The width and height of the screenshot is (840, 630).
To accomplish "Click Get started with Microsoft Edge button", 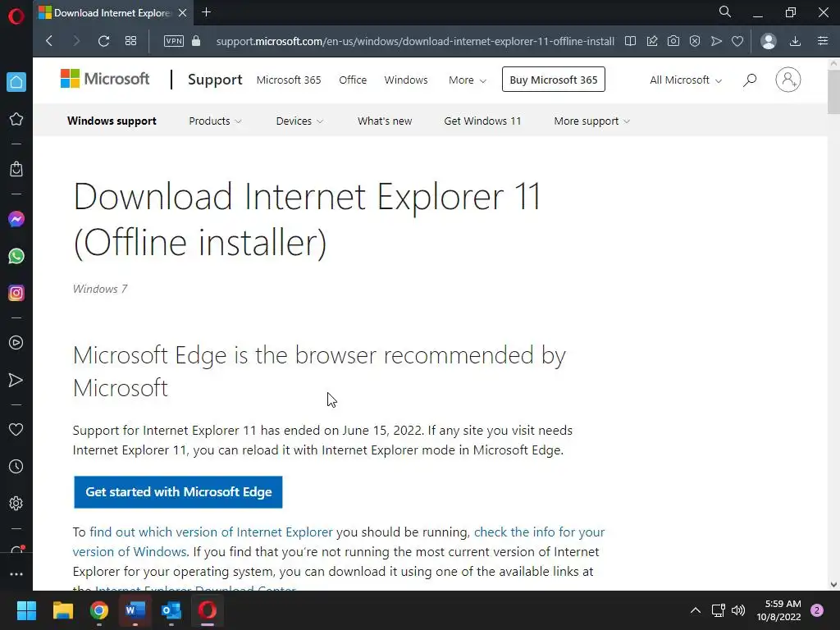I will tap(178, 492).
